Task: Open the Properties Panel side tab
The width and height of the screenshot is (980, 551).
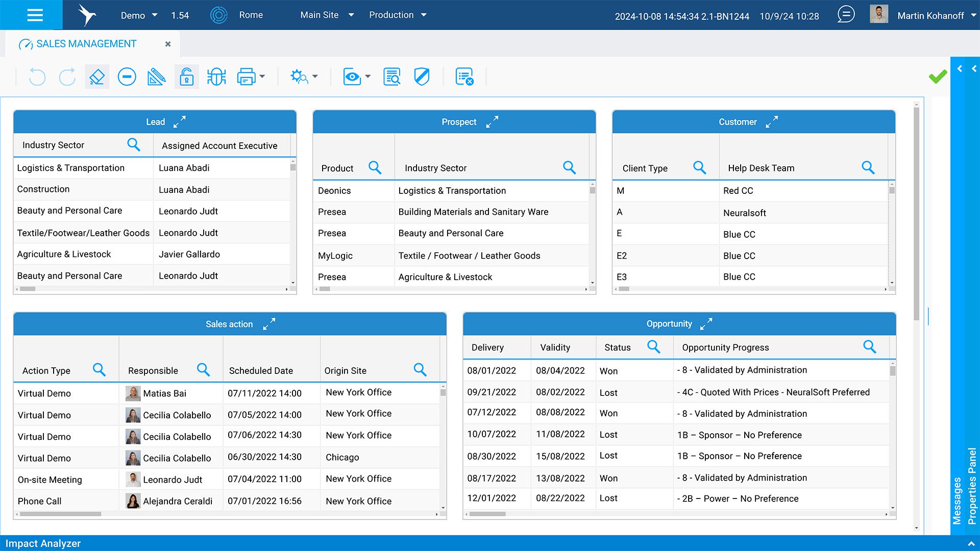Action: pyautogui.click(x=972, y=486)
